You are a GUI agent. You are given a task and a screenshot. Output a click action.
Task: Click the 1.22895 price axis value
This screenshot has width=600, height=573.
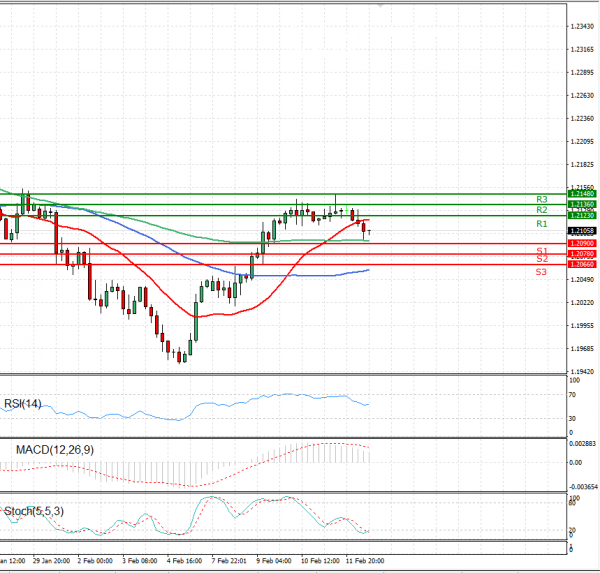click(x=582, y=72)
